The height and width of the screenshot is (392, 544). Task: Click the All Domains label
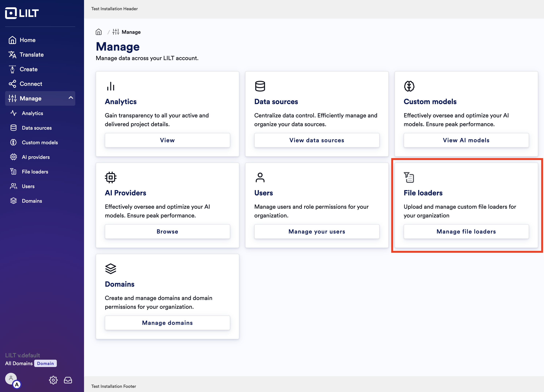point(19,364)
